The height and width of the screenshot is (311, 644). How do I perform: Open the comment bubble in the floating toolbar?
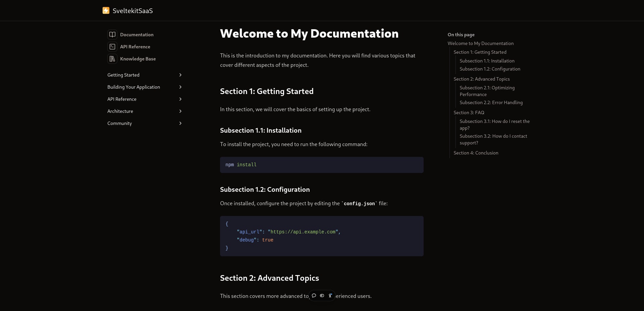point(314,296)
